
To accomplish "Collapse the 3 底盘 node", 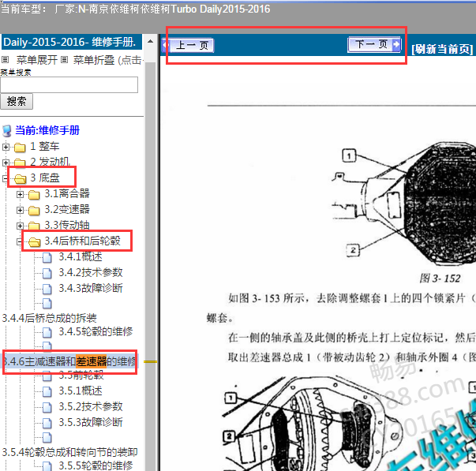I will (5, 178).
